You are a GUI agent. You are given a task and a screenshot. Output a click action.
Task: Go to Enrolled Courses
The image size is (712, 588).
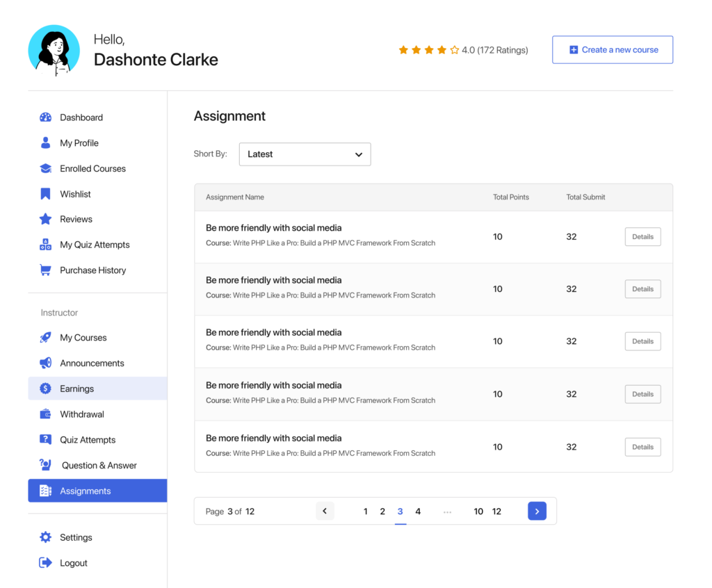[x=97, y=168]
